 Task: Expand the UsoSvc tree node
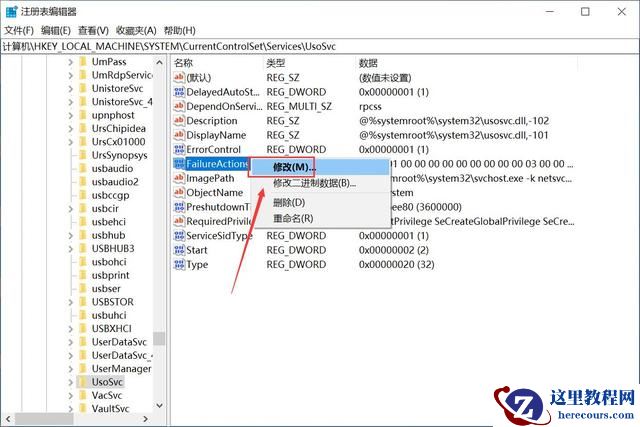pos(71,382)
